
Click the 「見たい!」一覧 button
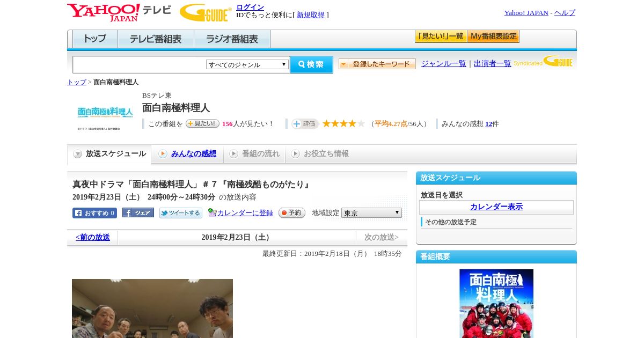441,36
